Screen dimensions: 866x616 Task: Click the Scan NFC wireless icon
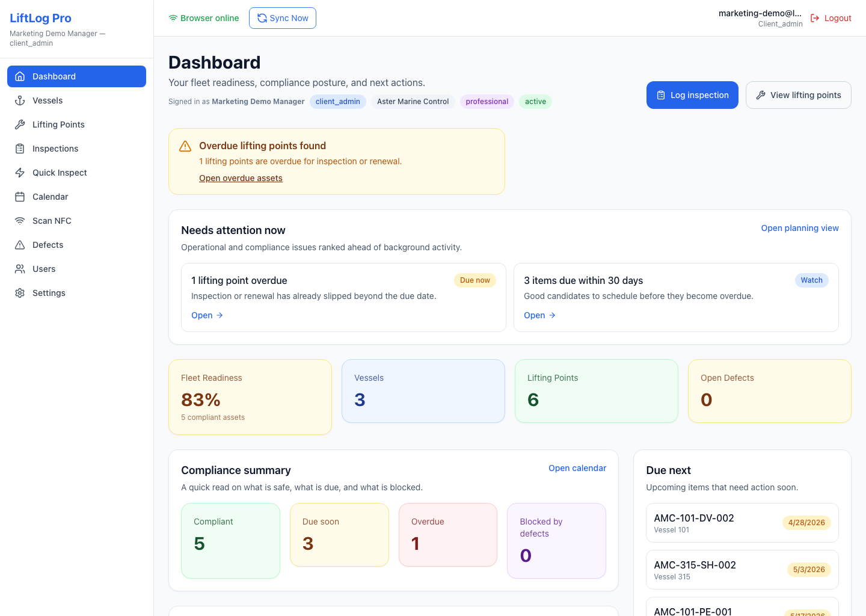coord(20,221)
